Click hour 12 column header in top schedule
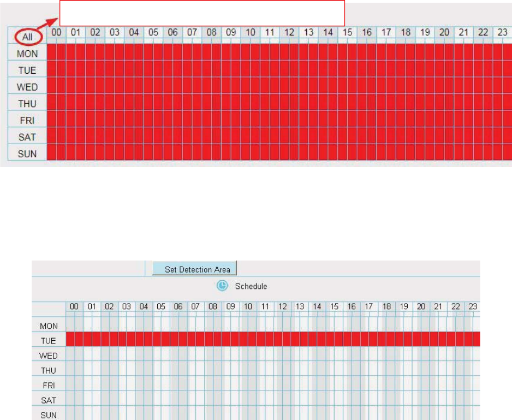 point(289,32)
